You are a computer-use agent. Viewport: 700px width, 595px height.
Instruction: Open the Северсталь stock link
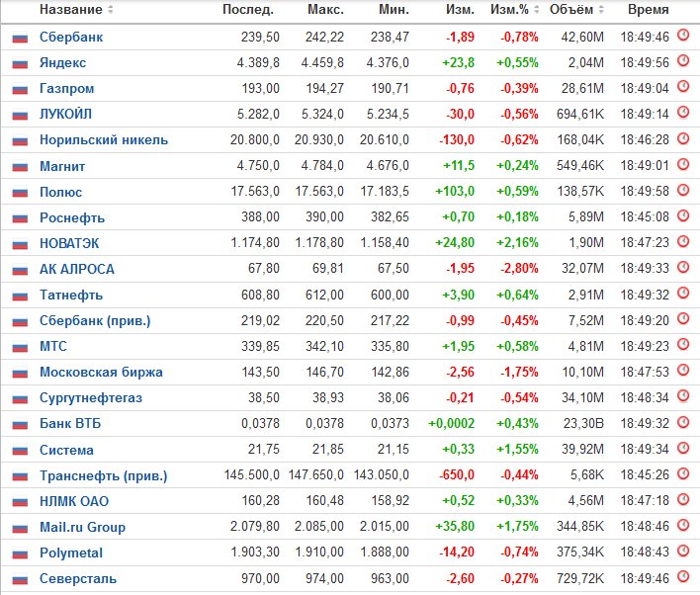(x=78, y=579)
